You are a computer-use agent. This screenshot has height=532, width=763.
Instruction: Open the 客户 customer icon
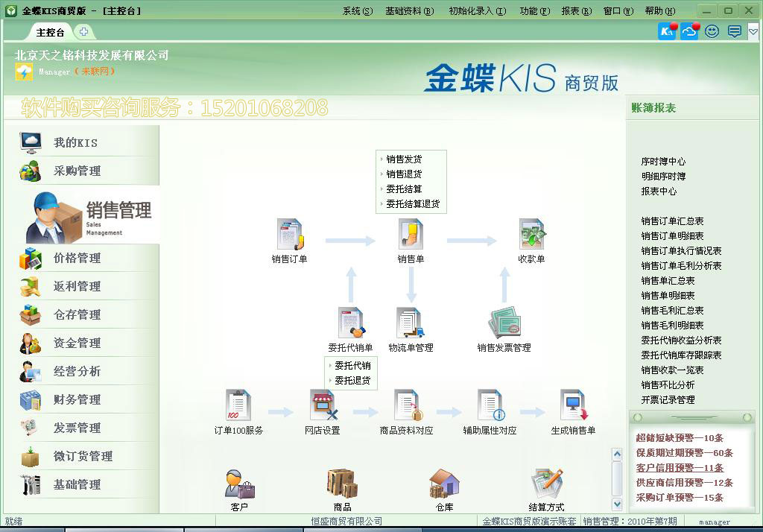pos(238,482)
